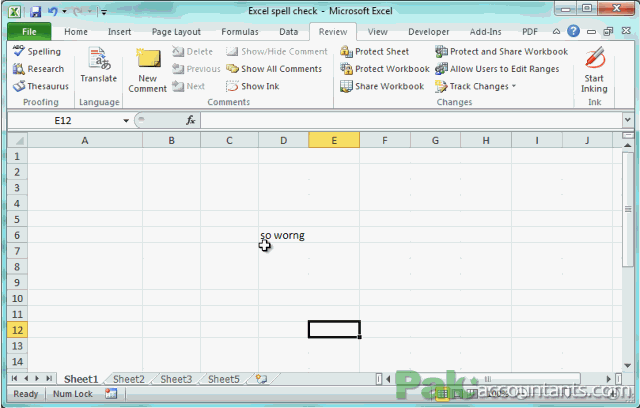This screenshot has height=408, width=640.
Task: Open the File tab
Action: tap(29, 31)
